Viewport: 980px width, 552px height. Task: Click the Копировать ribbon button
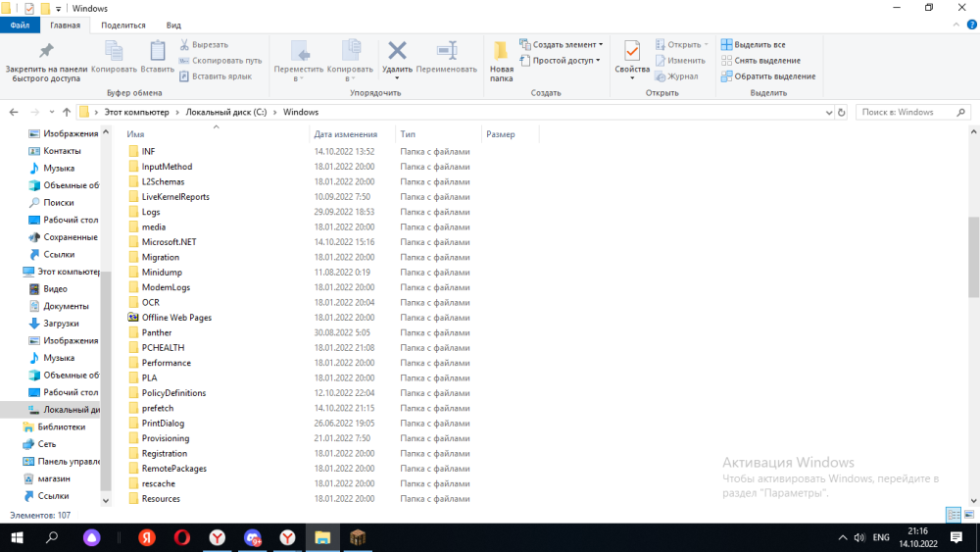114,57
